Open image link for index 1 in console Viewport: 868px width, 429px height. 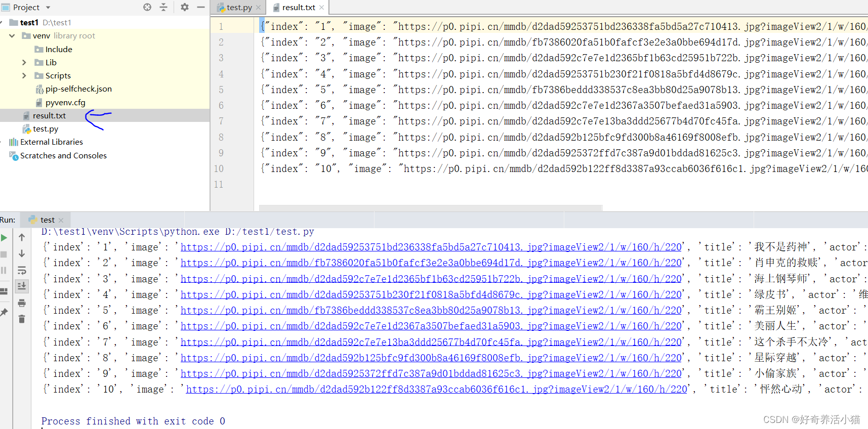431,247
